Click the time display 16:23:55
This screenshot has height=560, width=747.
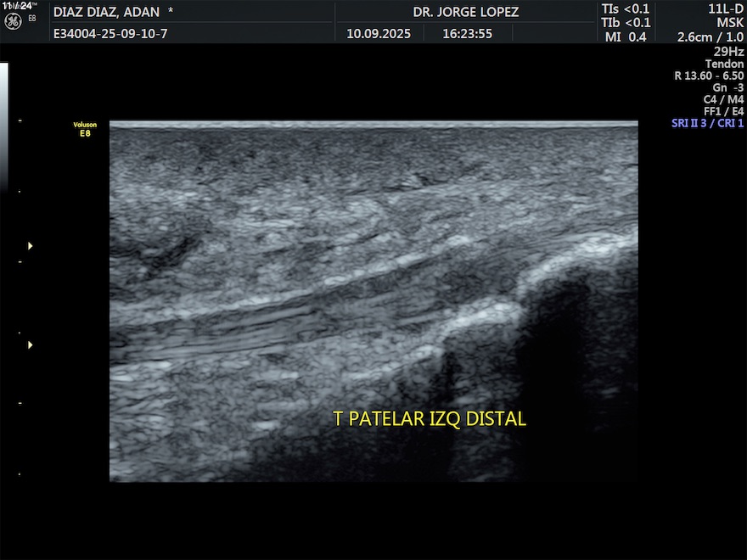point(467,35)
